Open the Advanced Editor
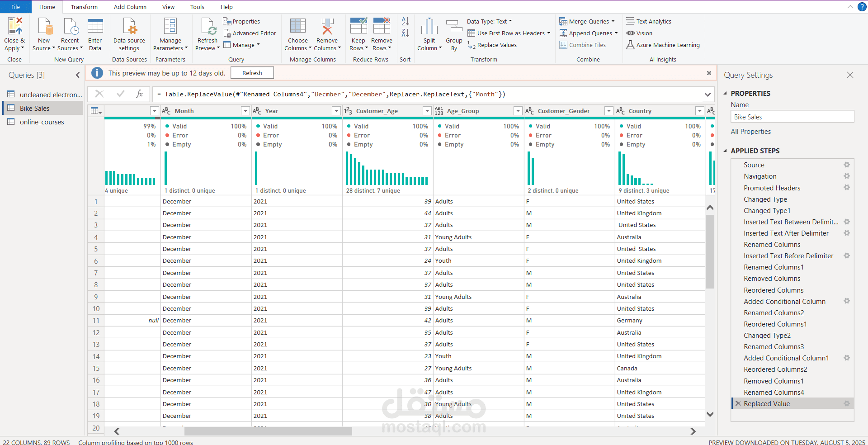The height and width of the screenshot is (445, 868). [x=250, y=33]
